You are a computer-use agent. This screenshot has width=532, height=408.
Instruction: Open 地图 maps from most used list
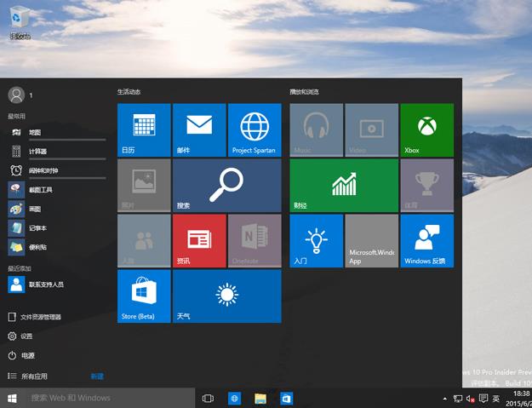coord(57,132)
